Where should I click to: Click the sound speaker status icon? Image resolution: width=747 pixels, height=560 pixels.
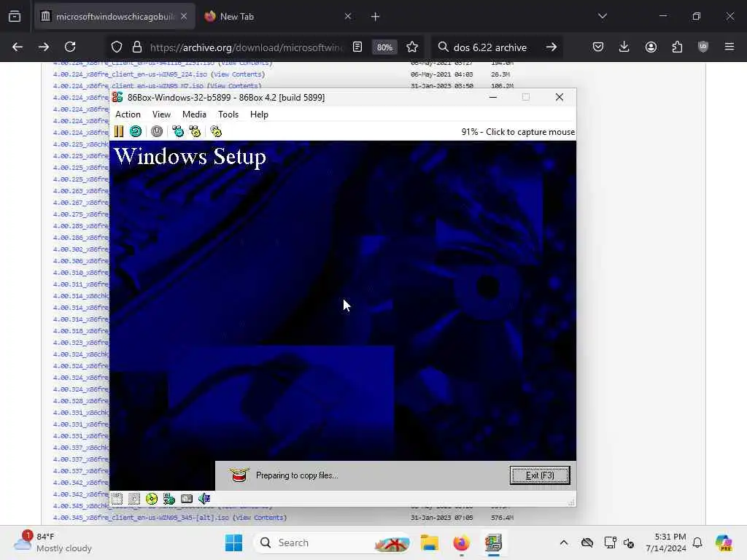pos(204,499)
